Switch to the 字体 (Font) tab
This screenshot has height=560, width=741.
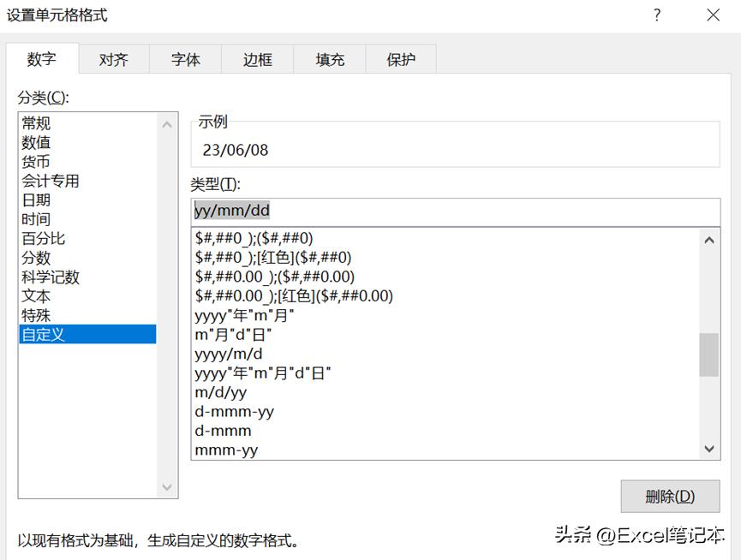[185, 59]
